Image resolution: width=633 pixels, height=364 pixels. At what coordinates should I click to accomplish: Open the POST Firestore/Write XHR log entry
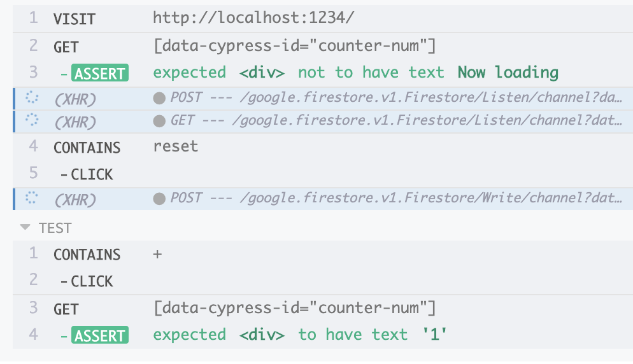pos(323,199)
